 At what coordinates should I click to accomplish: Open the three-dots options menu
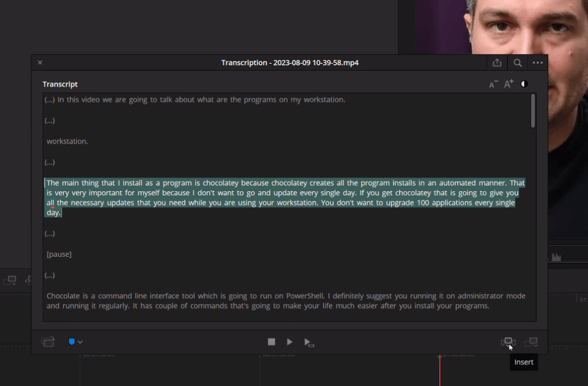[537, 63]
